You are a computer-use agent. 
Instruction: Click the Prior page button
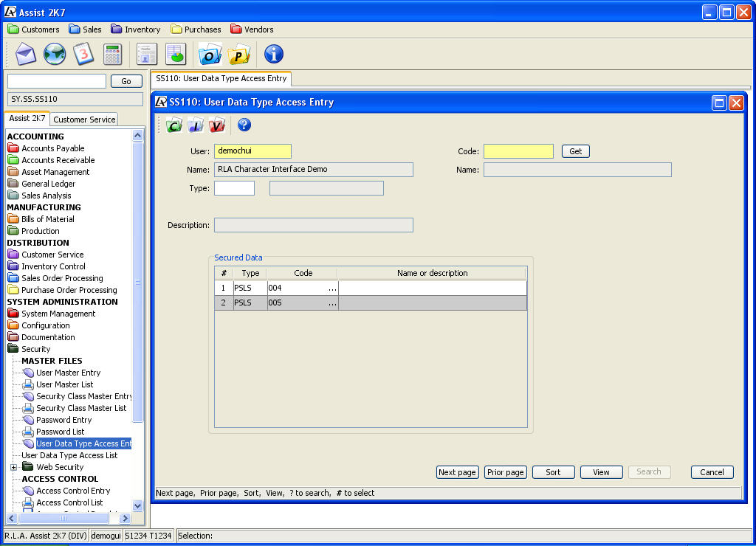505,472
